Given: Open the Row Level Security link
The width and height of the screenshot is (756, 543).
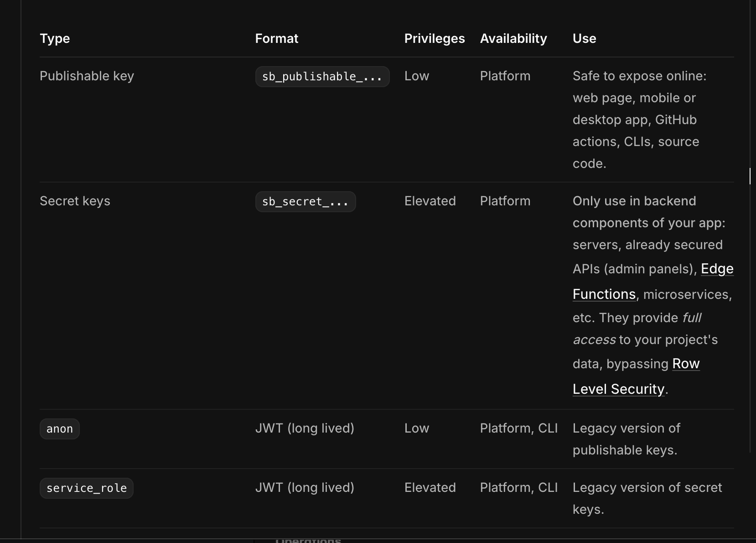Looking at the screenshot, I should coord(686,364).
